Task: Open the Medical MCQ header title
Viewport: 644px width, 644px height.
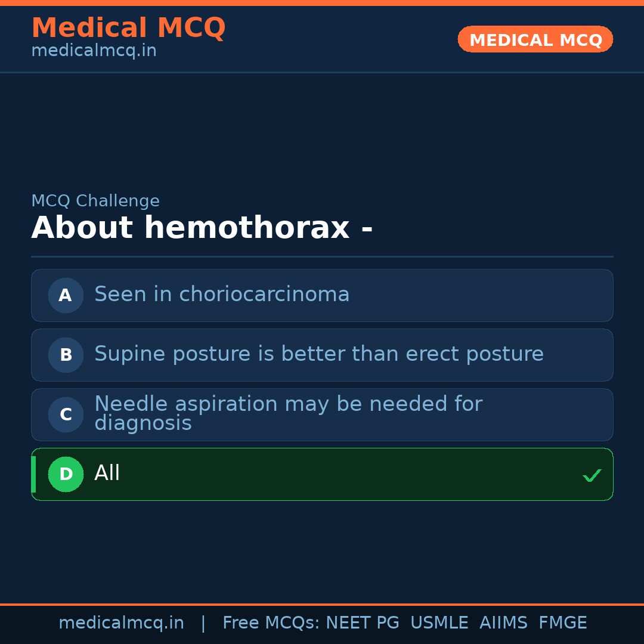Action: (128, 28)
